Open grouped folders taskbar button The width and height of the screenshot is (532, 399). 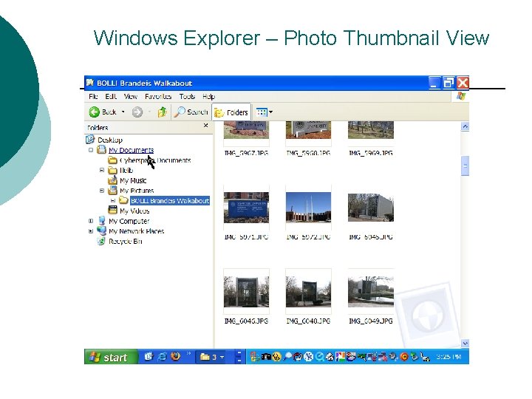click(x=212, y=357)
